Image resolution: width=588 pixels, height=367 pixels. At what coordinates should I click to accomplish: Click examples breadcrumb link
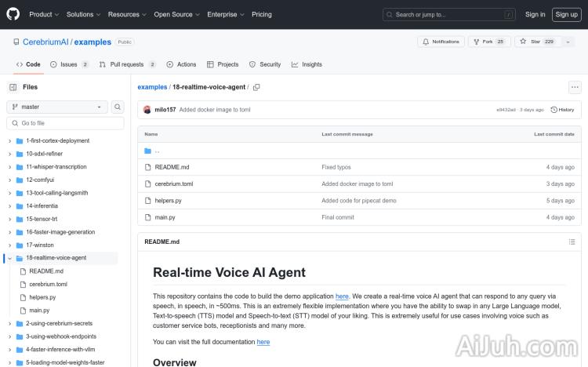(x=152, y=87)
